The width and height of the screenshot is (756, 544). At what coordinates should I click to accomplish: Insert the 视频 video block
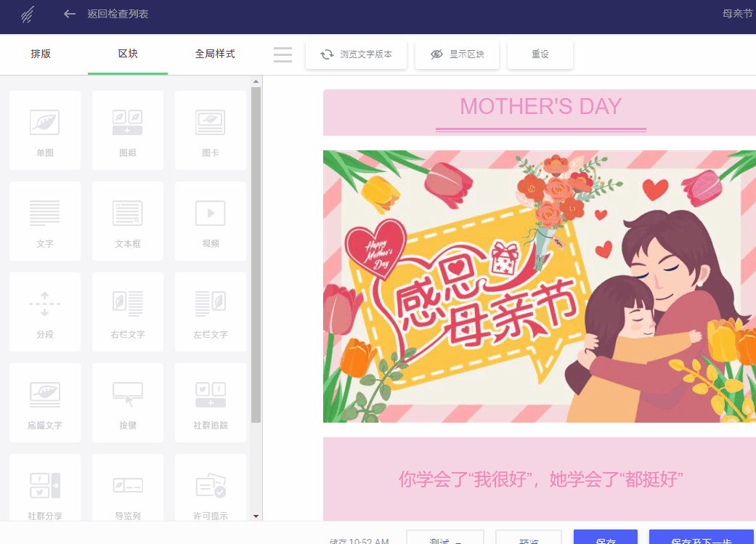point(210,221)
